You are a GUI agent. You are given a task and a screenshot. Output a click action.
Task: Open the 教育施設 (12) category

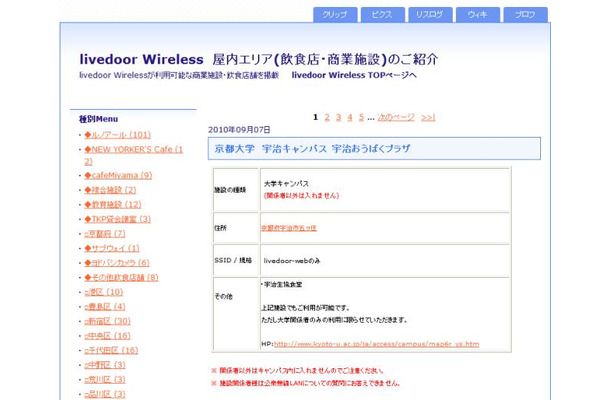tap(113, 205)
